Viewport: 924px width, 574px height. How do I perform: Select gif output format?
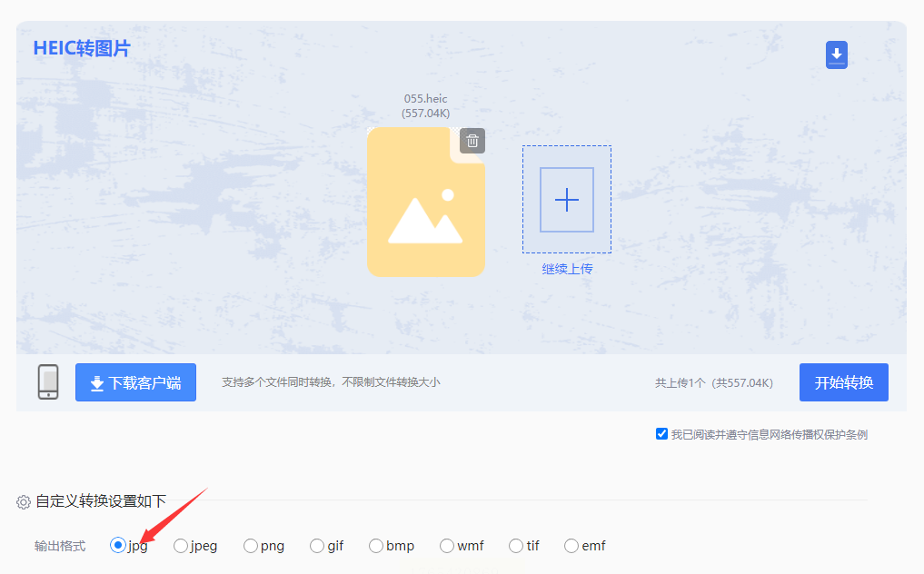(x=317, y=546)
